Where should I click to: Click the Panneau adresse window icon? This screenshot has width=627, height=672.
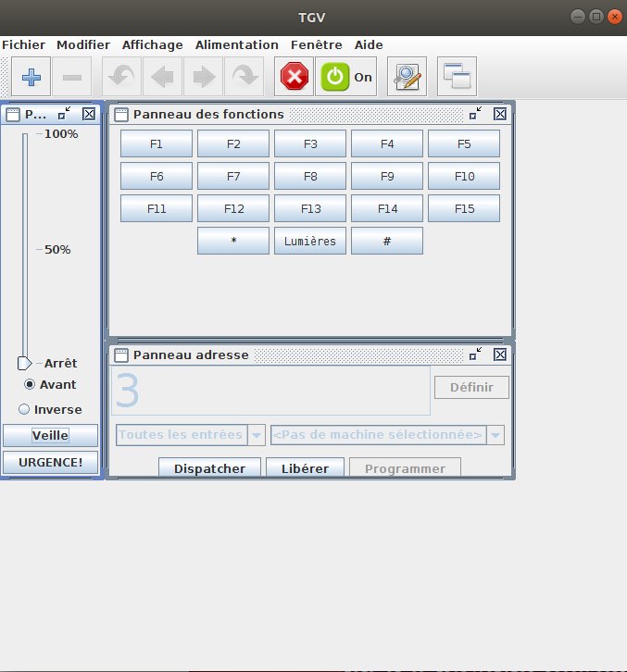121,355
